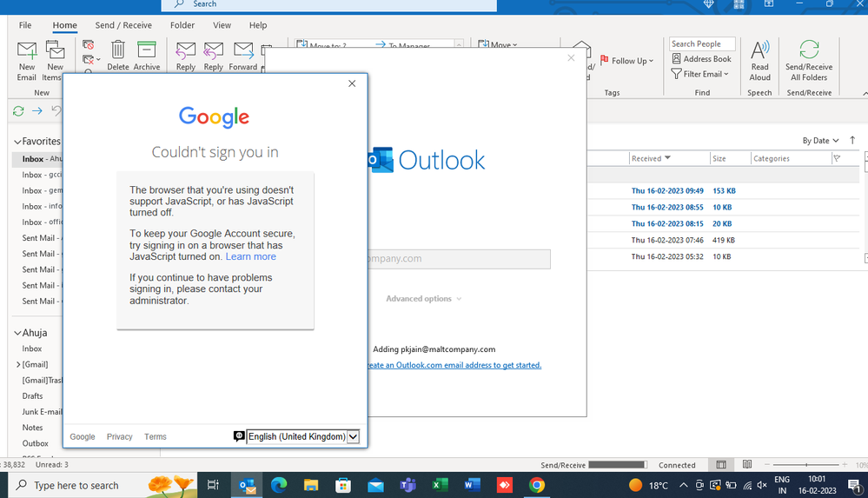Click the email address field in Outlook dialog
868x498 pixels.
click(x=459, y=259)
